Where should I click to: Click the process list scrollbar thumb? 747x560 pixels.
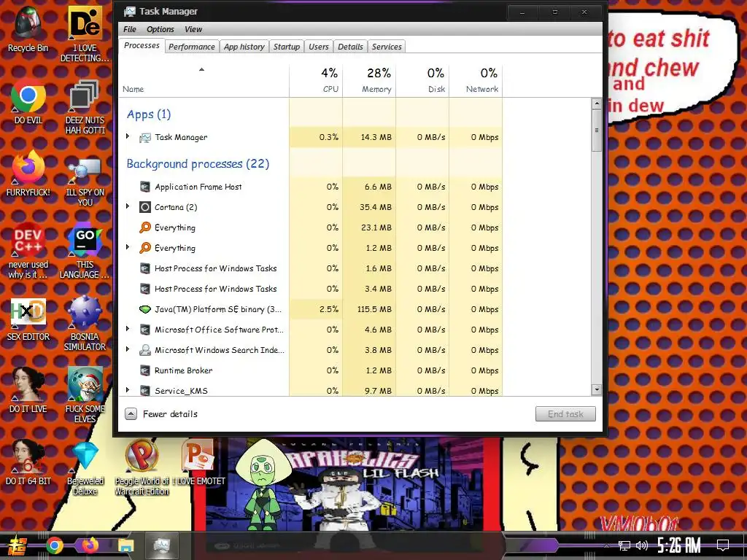coord(597,131)
